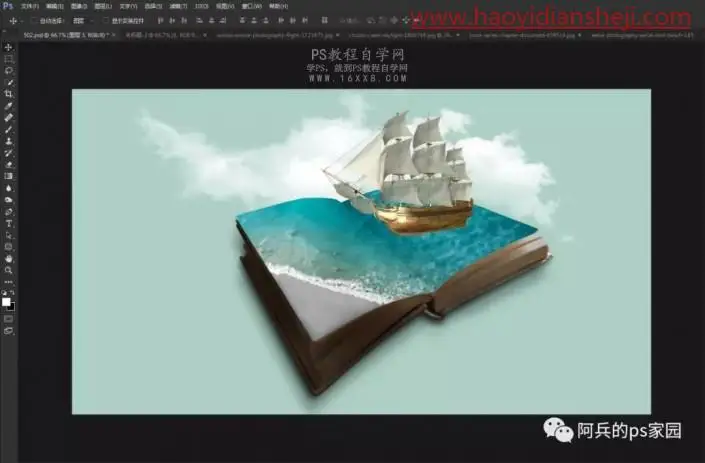Select the Move tool in the toolbox

[9, 47]
